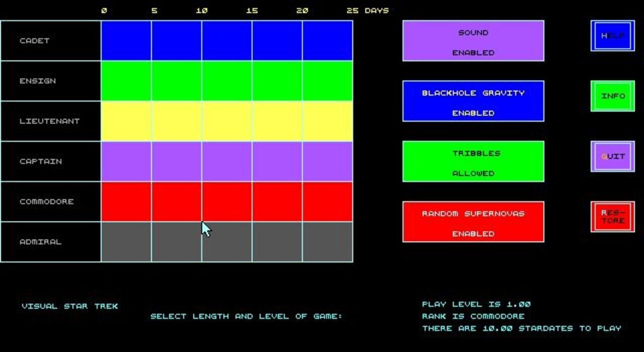Image resolution: width=644 pixels, height=352 pixels.
Task: Choose Ensign cell spanning days 20 to 25
Action: point(328,81)
